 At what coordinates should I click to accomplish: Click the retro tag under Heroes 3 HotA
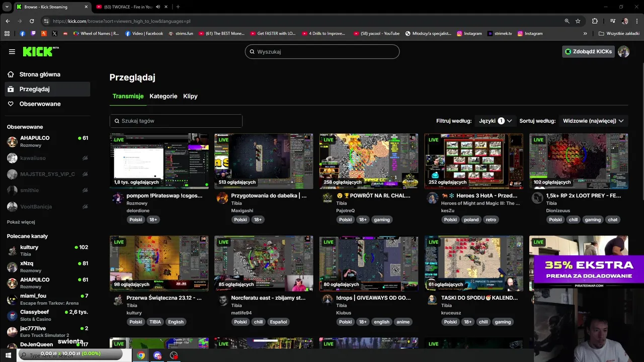[x=491, y=220]
